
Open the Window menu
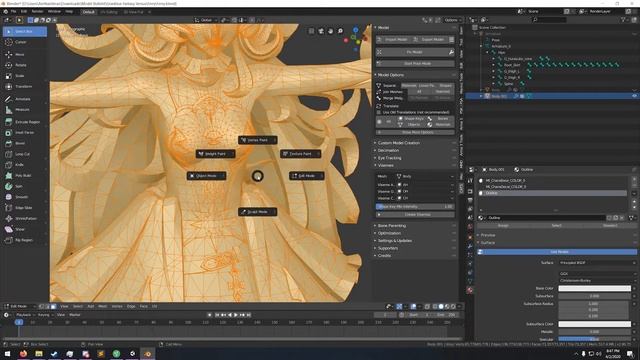[54, 12]
